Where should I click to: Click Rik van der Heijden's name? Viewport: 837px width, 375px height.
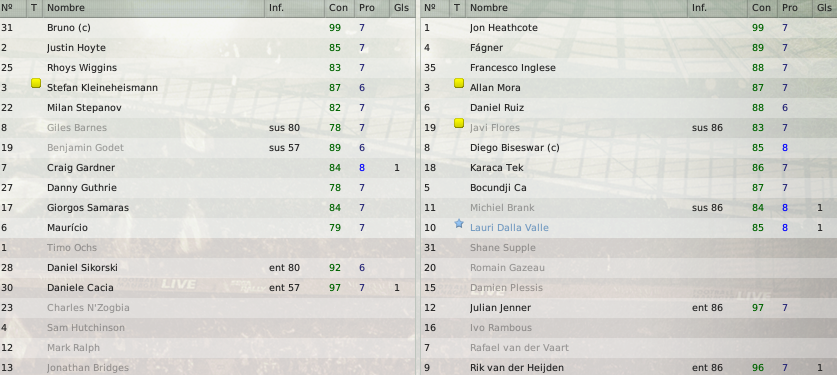click(517, 368)
